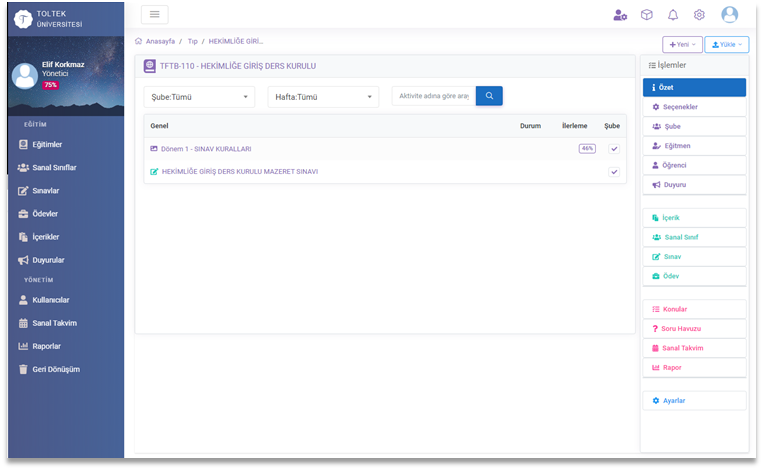Click the home icon in breadcrumb

point(138,41)
